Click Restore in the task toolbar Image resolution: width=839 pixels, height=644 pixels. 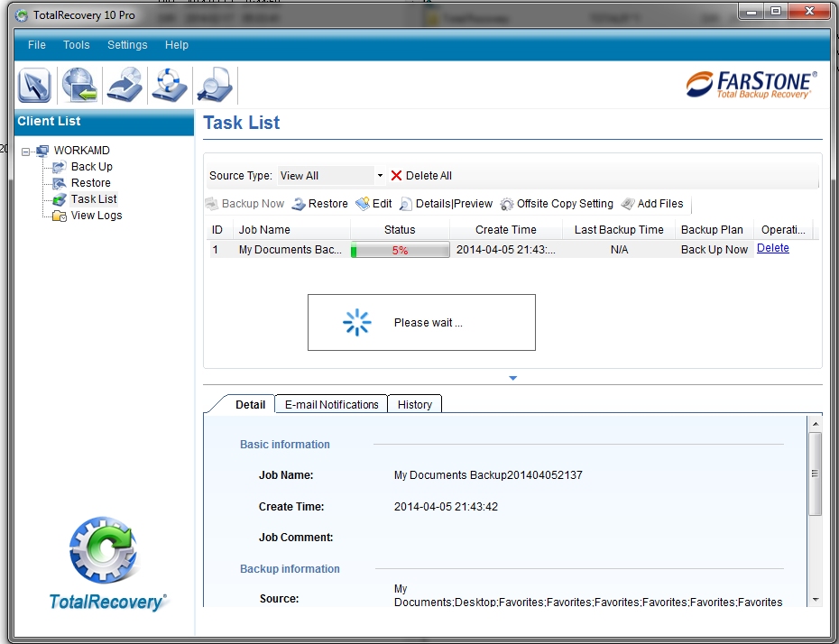[x=319, y=204]
